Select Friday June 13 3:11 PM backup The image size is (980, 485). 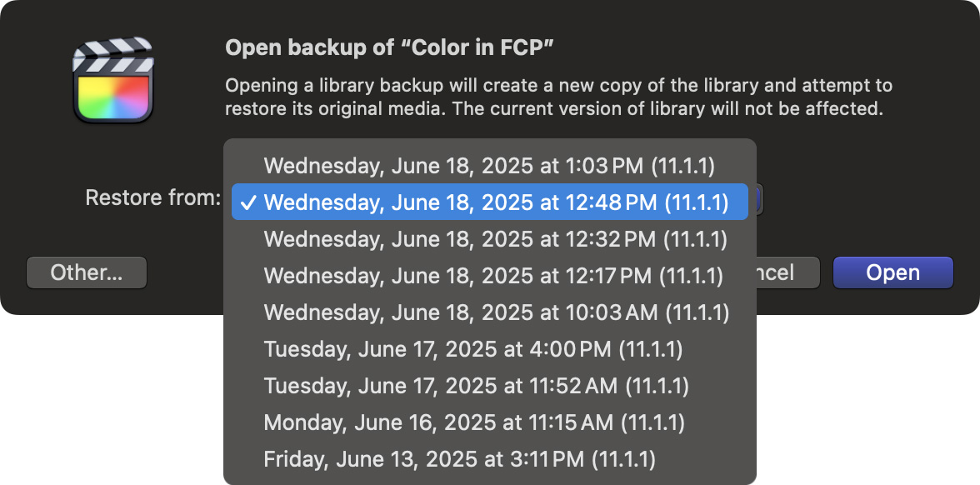460,459
